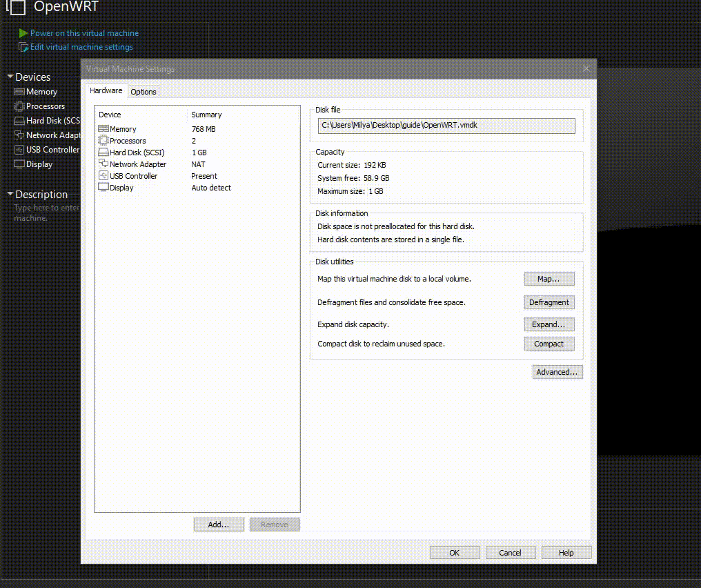The image size is (701, 588).
Task: Click the Display icon in the settings device list
Action: point(103,187)
